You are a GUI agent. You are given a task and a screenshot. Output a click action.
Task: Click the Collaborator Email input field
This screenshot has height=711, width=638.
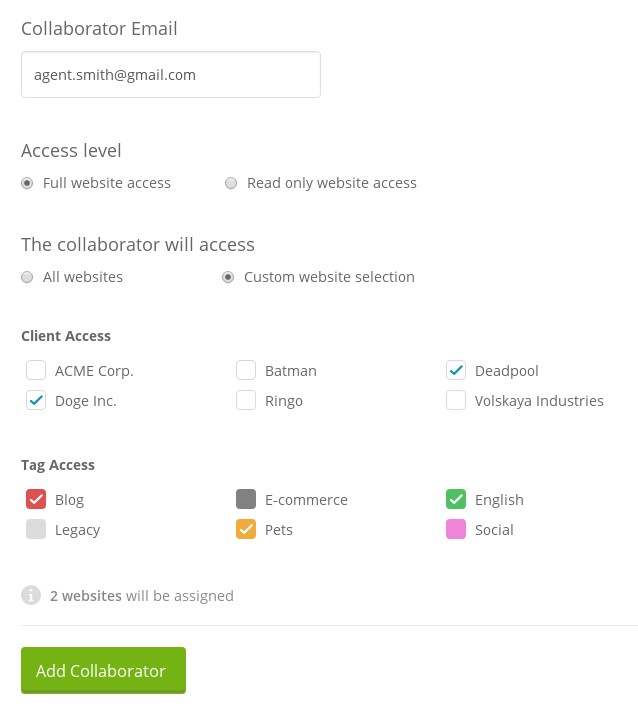171,75
